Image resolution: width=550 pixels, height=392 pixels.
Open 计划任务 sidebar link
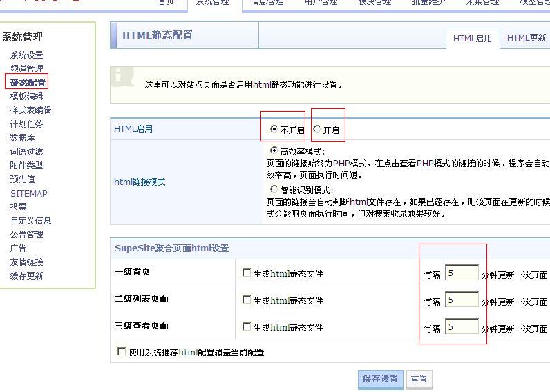[x=27, y=124]
